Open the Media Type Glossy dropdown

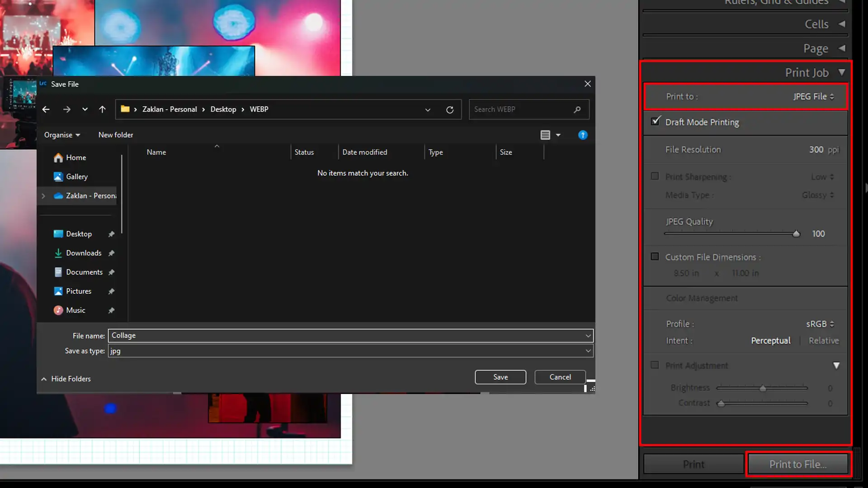[x=818, y=195]
